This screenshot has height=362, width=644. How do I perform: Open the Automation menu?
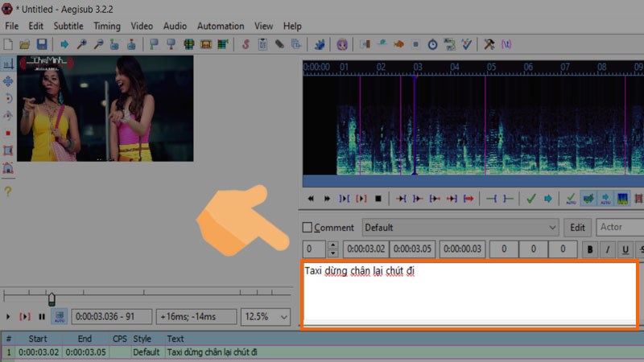[x=221, y=27]
